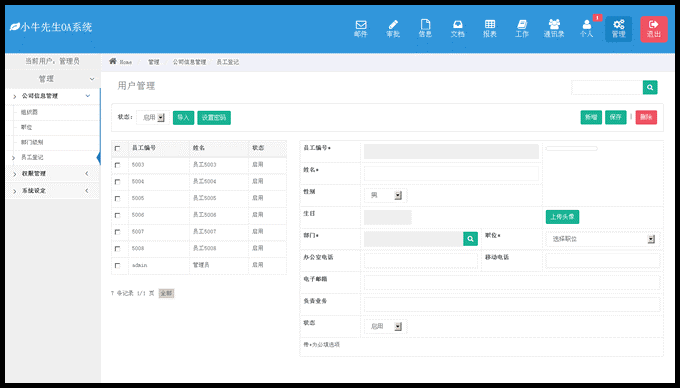Screen dimensions: 680x388
Task: Select 员工登记 in the sidebar
Action: [32, 157]
